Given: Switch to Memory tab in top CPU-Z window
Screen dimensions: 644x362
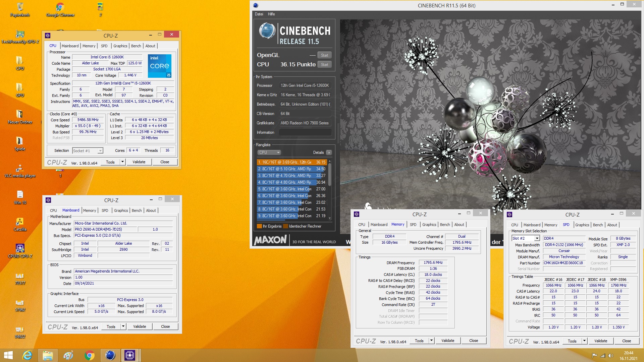Looking at the screenshot, I should (89, 46).
